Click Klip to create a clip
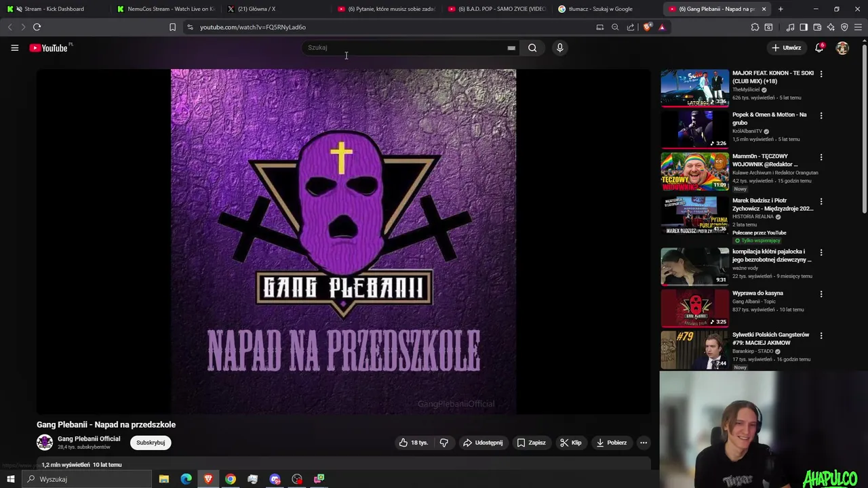Viewport: 868px width, 488px height. (570, 443)
